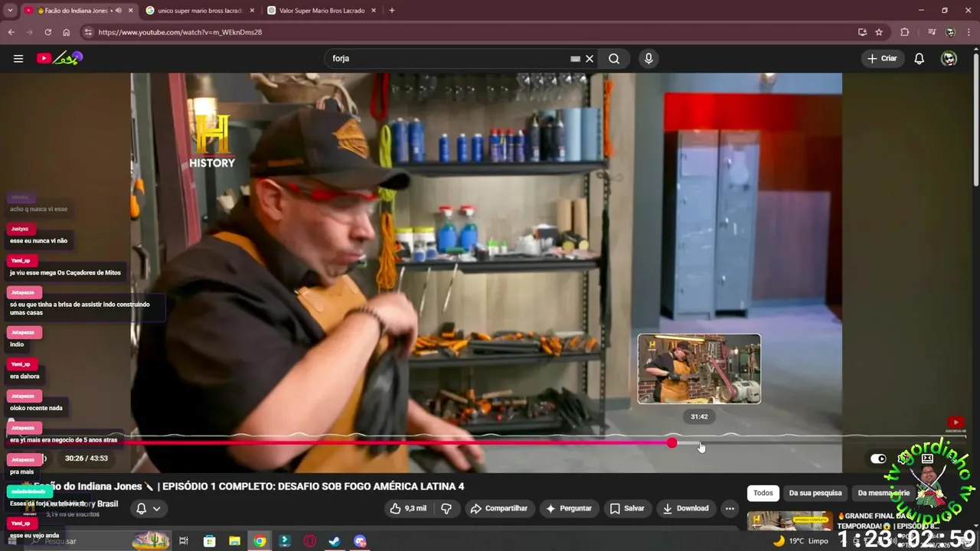Bookmark this page with the star
Viewport: 980px width, 551px height.
879,32
